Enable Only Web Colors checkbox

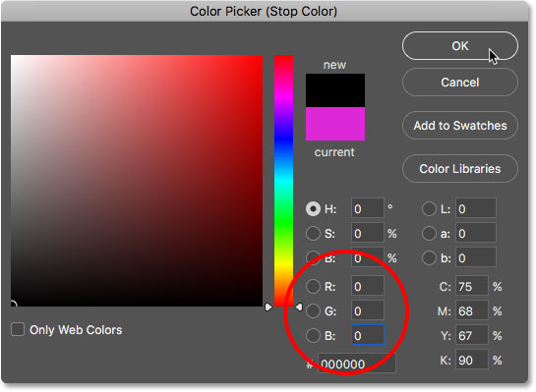18,330
